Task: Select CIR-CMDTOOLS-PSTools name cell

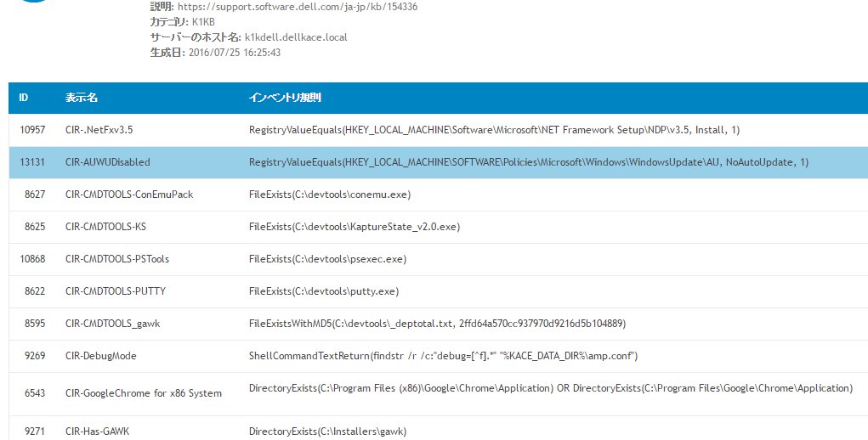Action: tap(117, 259)
